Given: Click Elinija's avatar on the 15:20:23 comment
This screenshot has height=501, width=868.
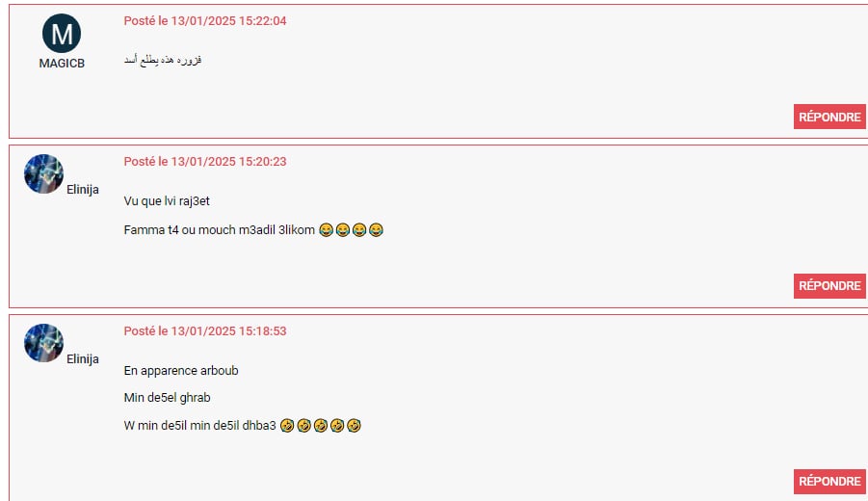Looking at the screenshot, I should (43, 173).
